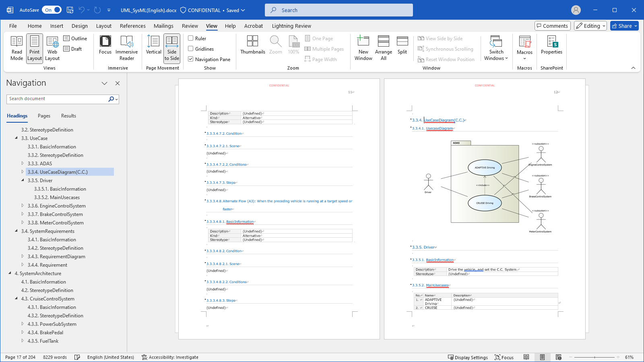This screenshot has height=362, width=644.
Task: Arrange All windows
Action: pos(383,48)
